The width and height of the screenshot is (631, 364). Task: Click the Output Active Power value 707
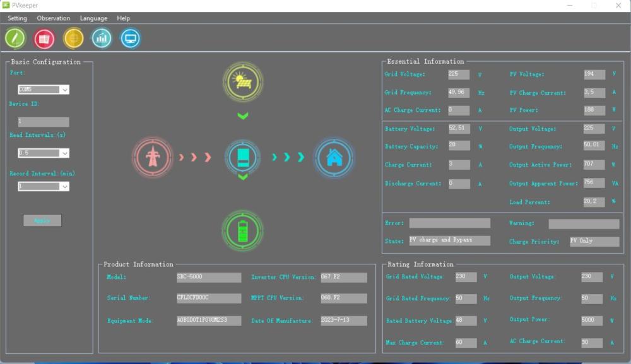point(594,165)
